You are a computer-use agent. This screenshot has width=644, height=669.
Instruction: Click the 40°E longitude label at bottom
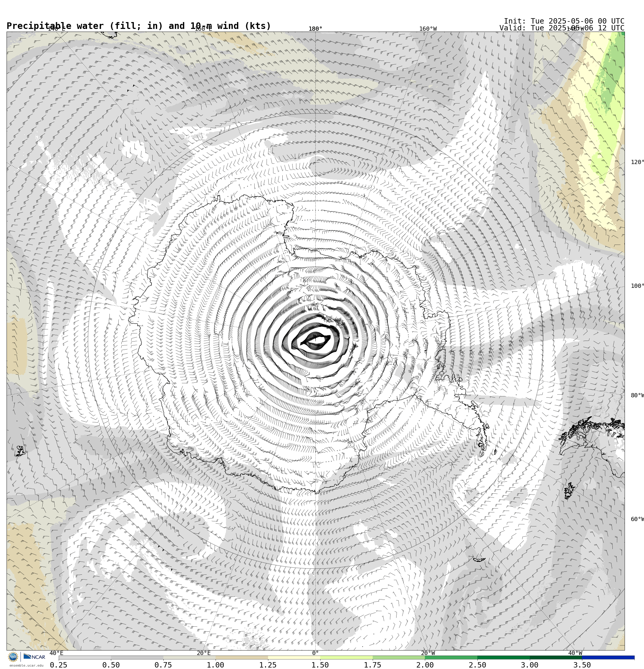click(x=56, y=653)
